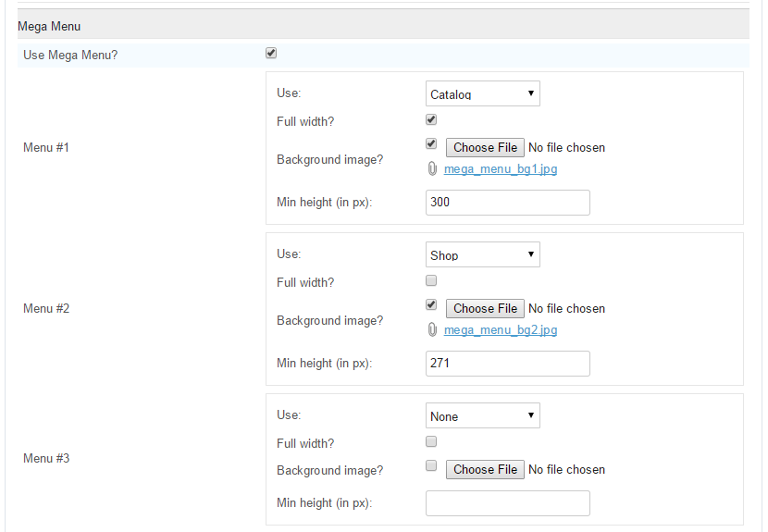This screenshot has height=532, width=768.
Task: Open the None dropdown in Menu #3
Action: (483, 415)
